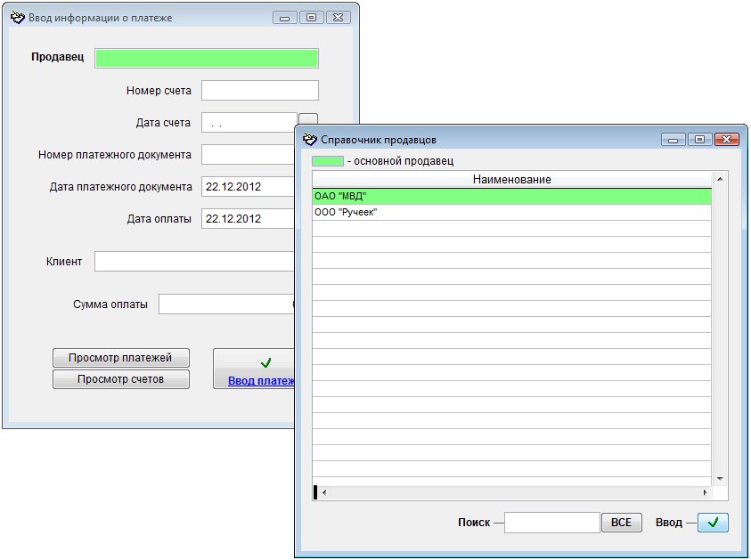Click the green checkmark above Ввод платежа

[265, 363]
